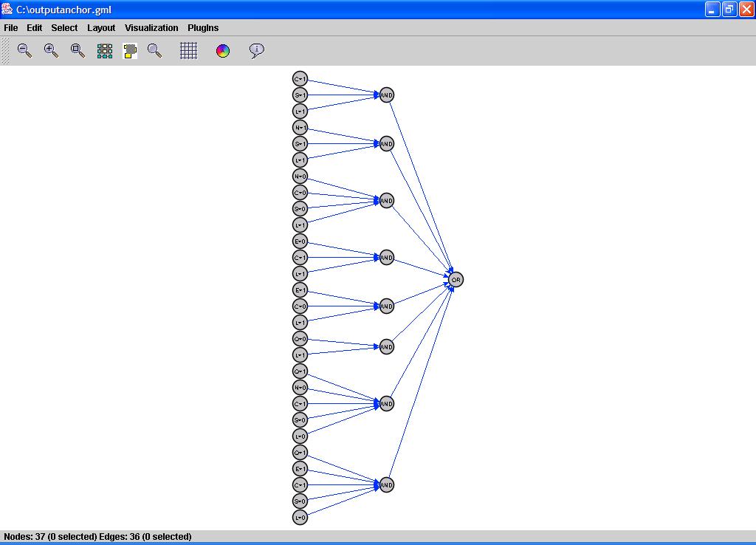Open the Edit menu
The width and height of the screenshot is (756, 545).
coord(35,28)
